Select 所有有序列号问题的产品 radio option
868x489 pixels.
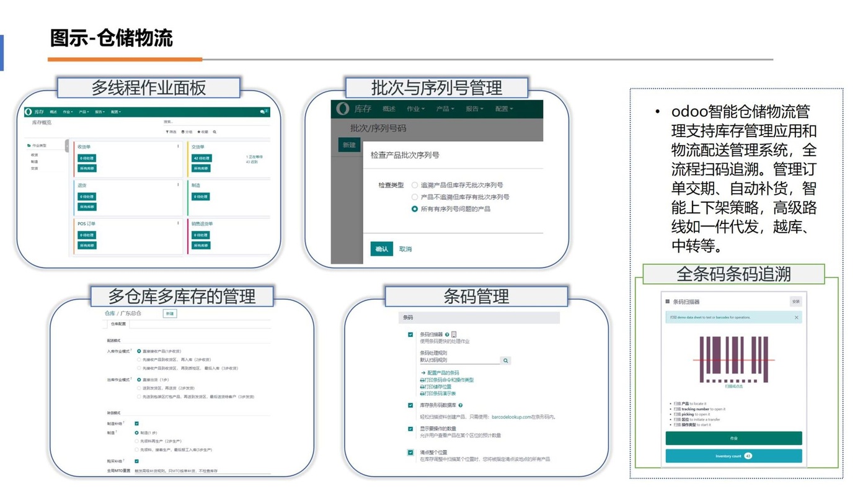coord(415,209)
